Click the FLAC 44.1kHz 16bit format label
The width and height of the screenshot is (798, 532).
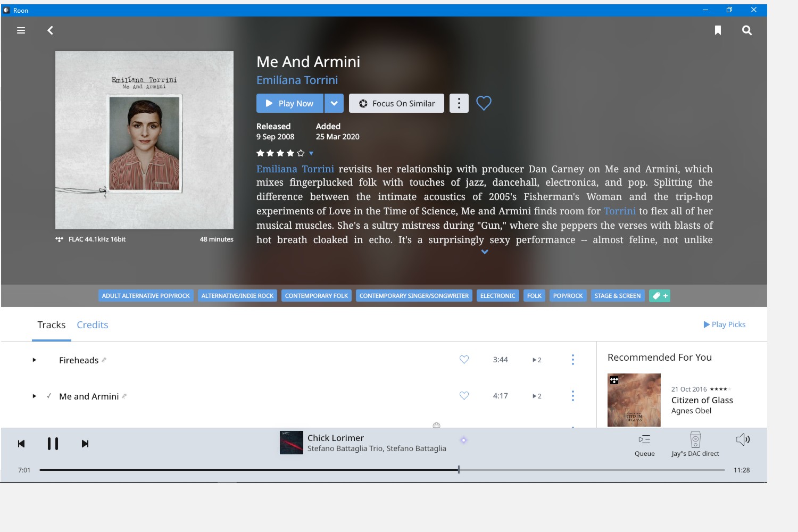click(97, 239)
